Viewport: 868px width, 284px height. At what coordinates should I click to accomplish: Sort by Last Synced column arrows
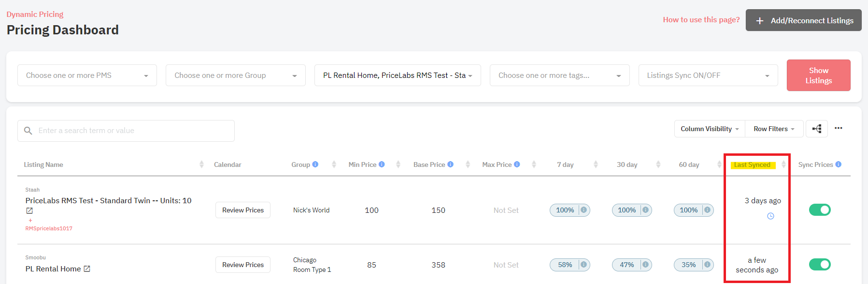click(x=783, y=164)
